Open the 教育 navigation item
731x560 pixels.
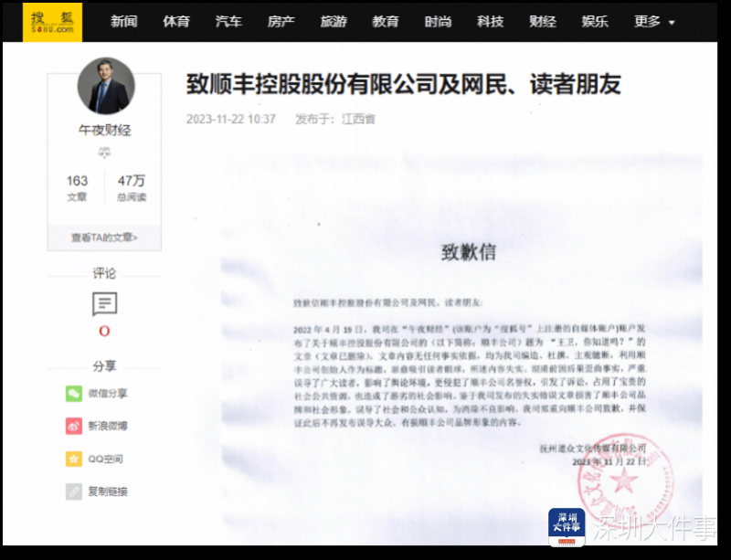386,21
